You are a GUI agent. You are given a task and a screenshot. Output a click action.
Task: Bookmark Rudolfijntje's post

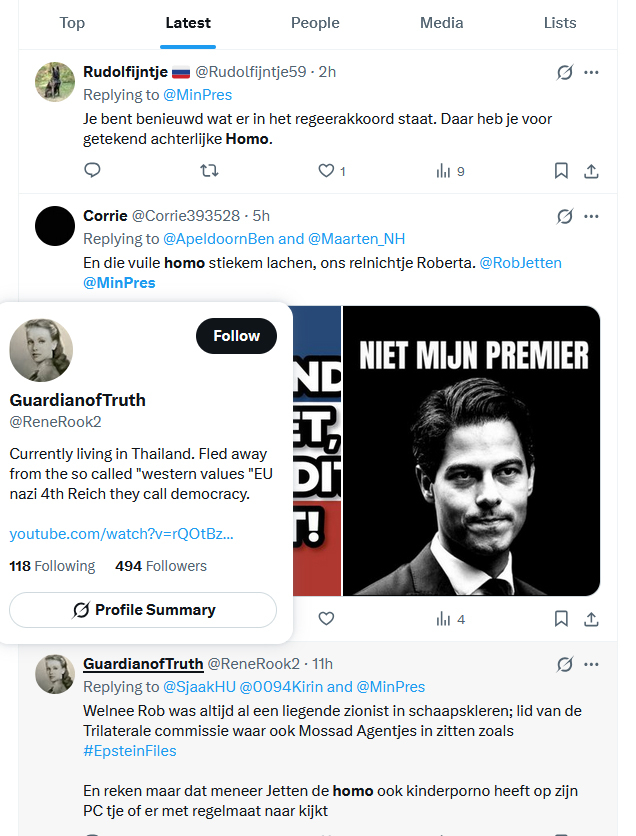click(x=561, y=171)
